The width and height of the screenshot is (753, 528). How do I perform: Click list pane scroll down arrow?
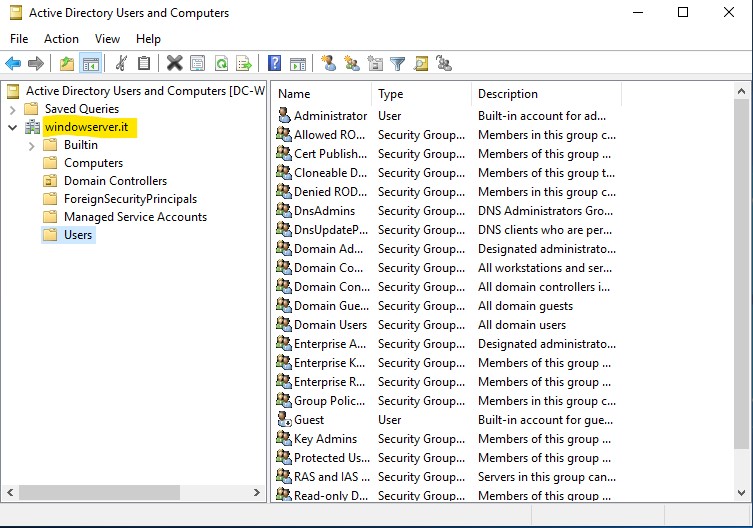(741, 493)
